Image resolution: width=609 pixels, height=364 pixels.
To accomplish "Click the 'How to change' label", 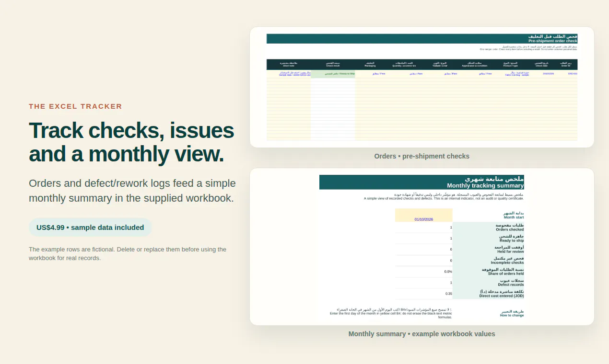I will click(x=512, y=315).
